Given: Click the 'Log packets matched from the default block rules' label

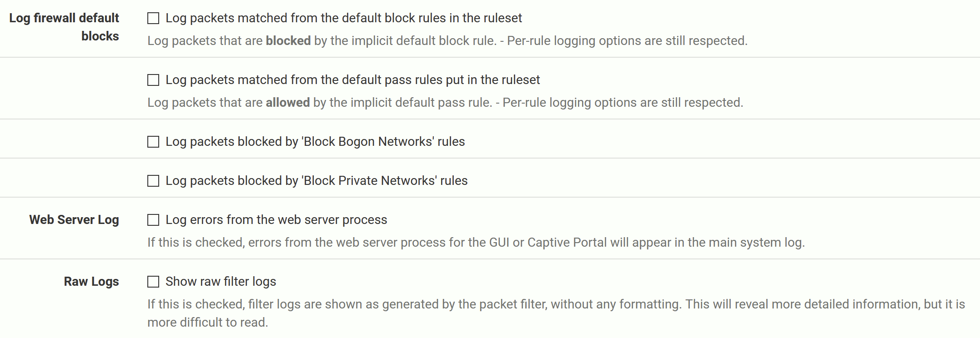Looking at the screenshot, I should click(x=343, y=18).
